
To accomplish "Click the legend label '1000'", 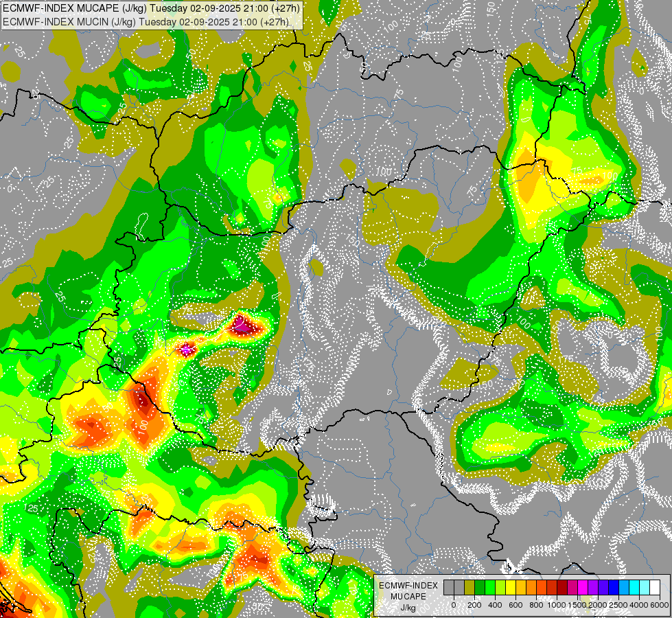I will click(x=557, y=605).
